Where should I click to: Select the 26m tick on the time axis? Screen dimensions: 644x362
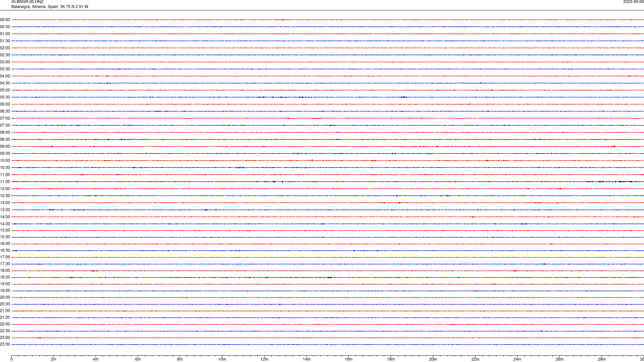click(559, 359)
